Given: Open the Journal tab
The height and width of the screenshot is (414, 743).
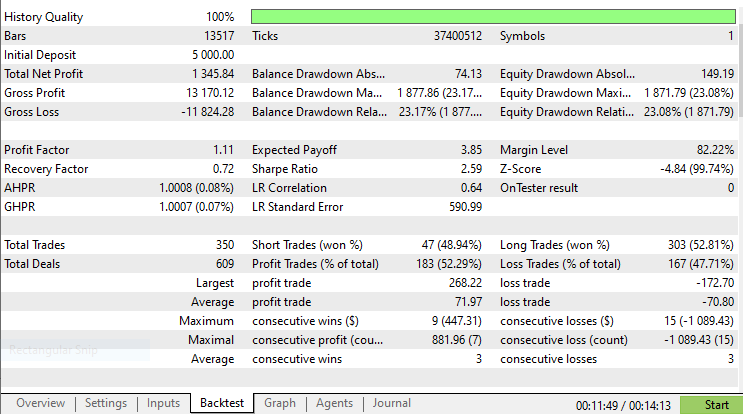Looking at the screenshot, I should tap(391, 403).
